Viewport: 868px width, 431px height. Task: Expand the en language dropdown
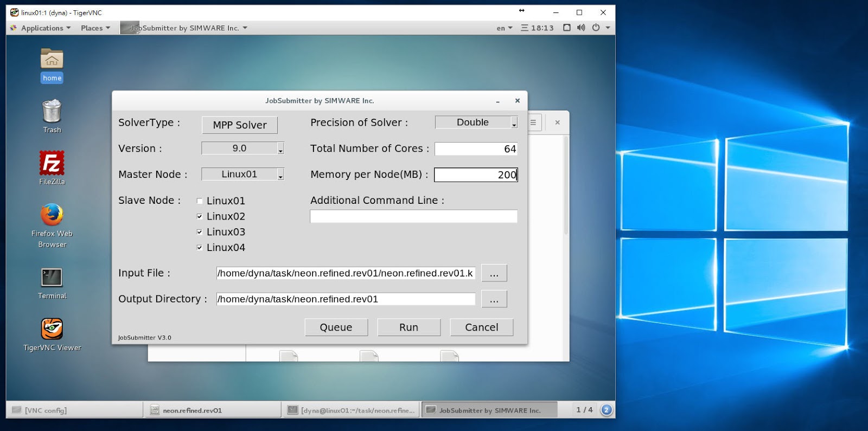(504, 28)
